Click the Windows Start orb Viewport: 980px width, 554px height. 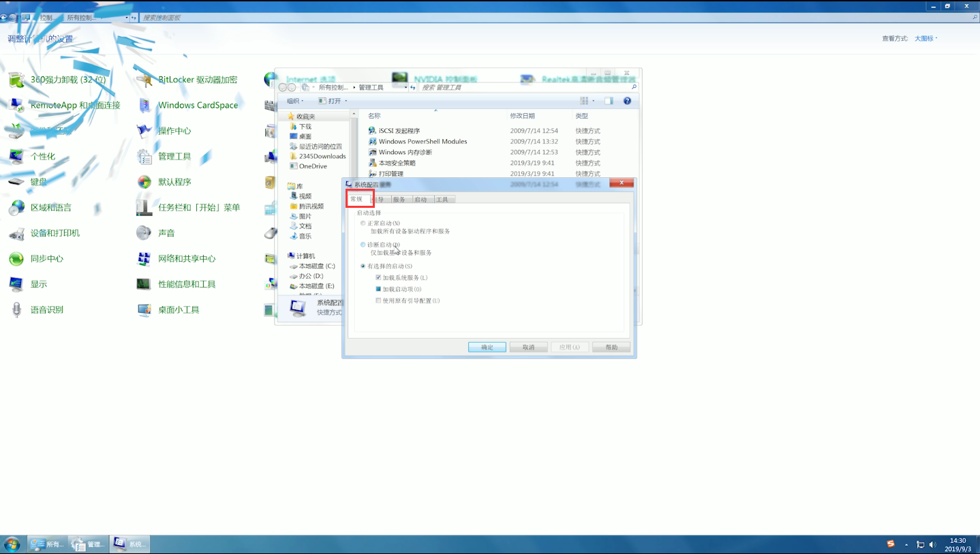(12, 544)
